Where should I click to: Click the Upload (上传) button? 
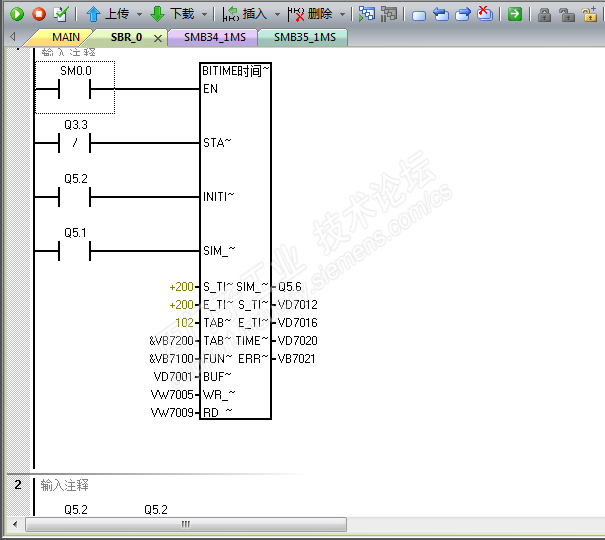(107, 14)
